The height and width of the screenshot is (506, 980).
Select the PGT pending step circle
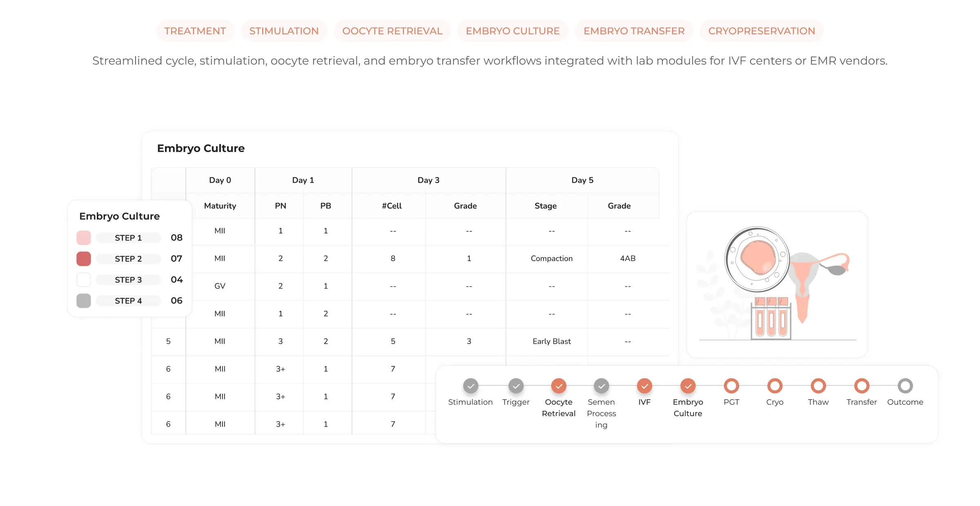731,385
